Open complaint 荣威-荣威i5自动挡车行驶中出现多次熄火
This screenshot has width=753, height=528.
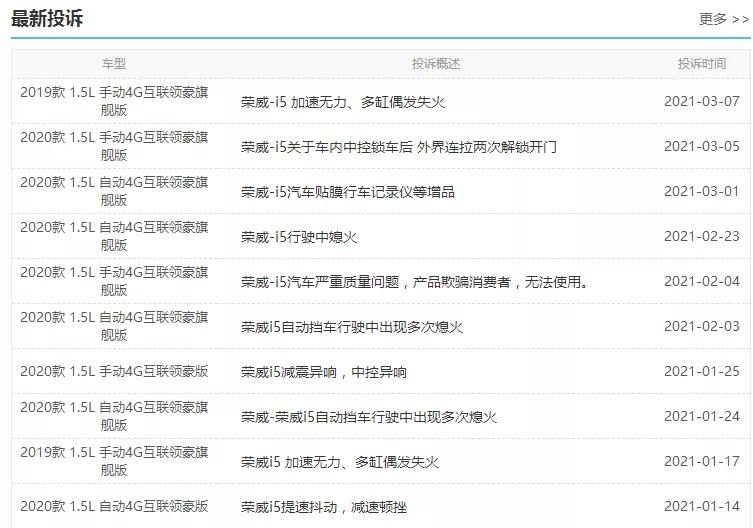click(x=369, y=417)
